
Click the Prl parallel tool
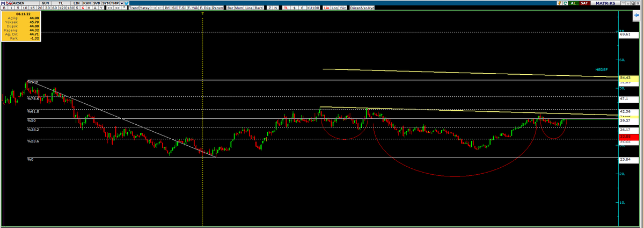pyautogui.click(x=167, y=8)
